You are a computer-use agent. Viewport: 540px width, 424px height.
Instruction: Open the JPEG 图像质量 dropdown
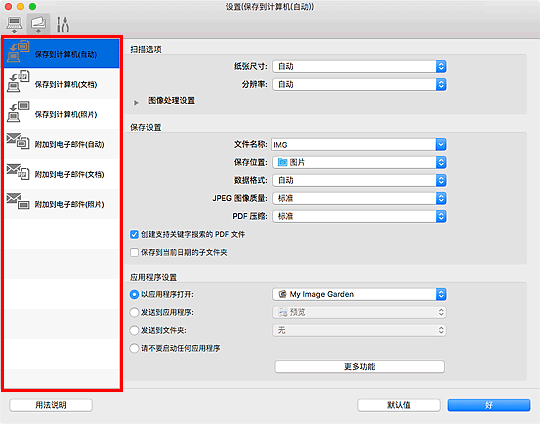359,198
